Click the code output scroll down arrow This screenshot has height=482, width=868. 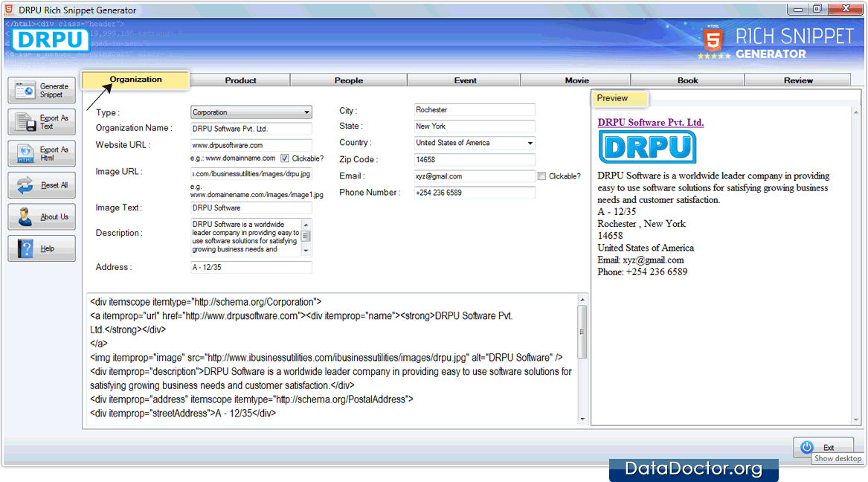point(582,419)
